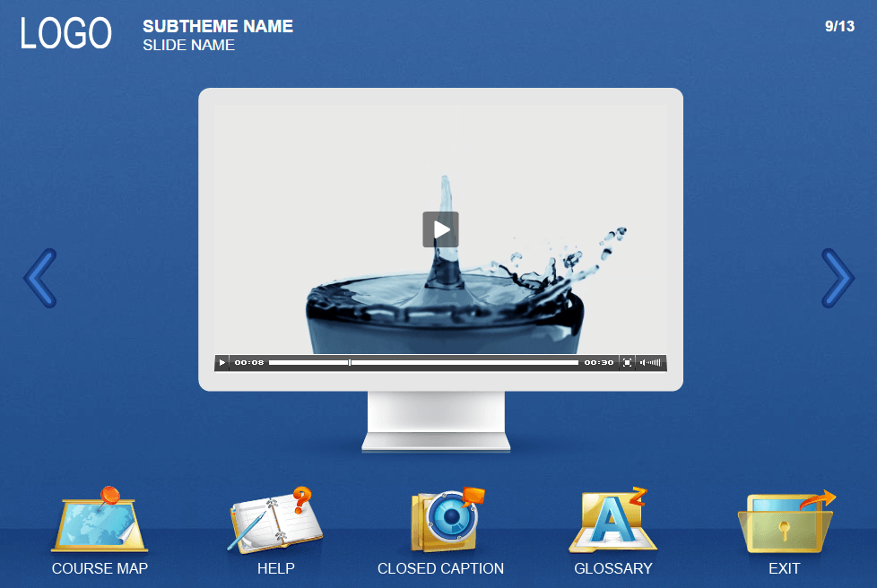Click the Exit locked folder icon
877x588 pixels.
(786, 522)
